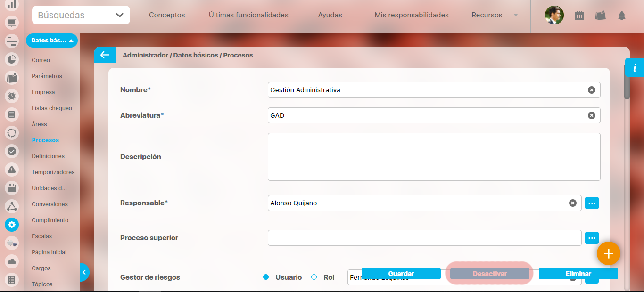Viewport: 644px width, 292px height.
Task: Open the settings gear in left sidebar
Action: pos(12,225)
